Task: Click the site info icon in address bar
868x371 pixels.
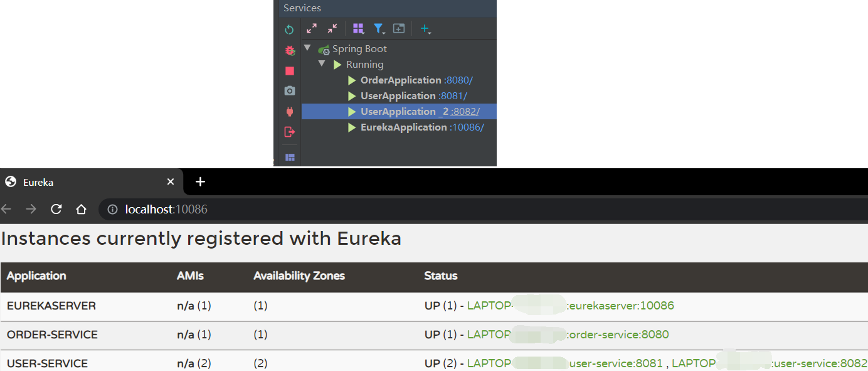Action: click(x=112, y=209)
